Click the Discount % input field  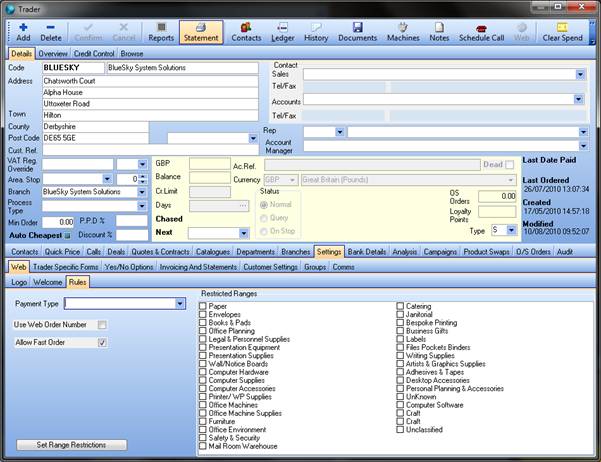point(132,235)
